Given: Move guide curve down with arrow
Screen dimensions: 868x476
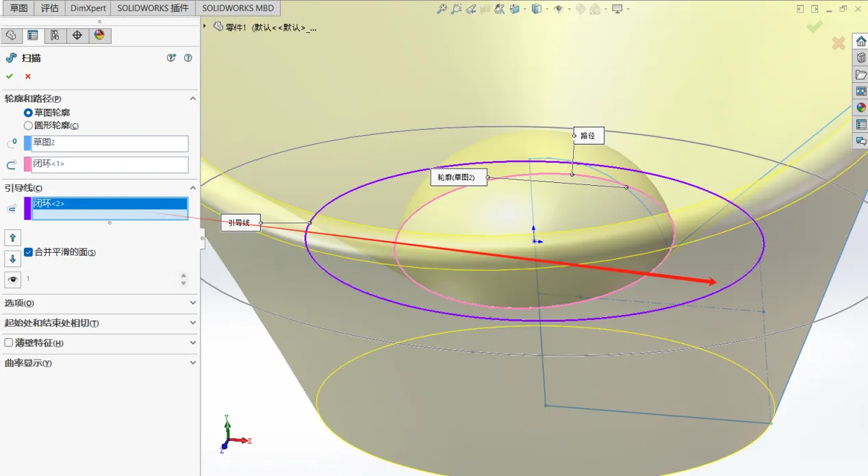Looking at the screenshot, I should point(12,258).
